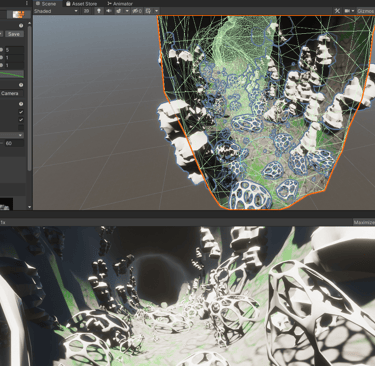The image size is (375, 366).
Task: Open the Gizmos menu button
Action: coord(365,11)
